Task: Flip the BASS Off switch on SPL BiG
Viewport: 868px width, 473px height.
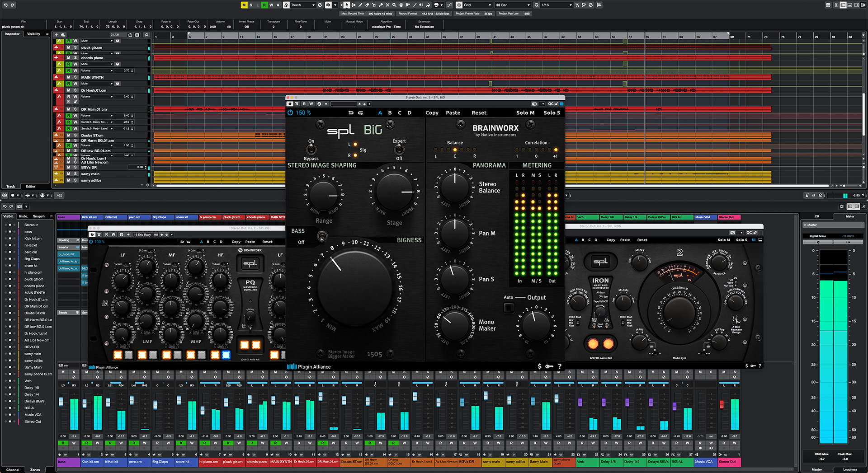Action: [322, 236]
